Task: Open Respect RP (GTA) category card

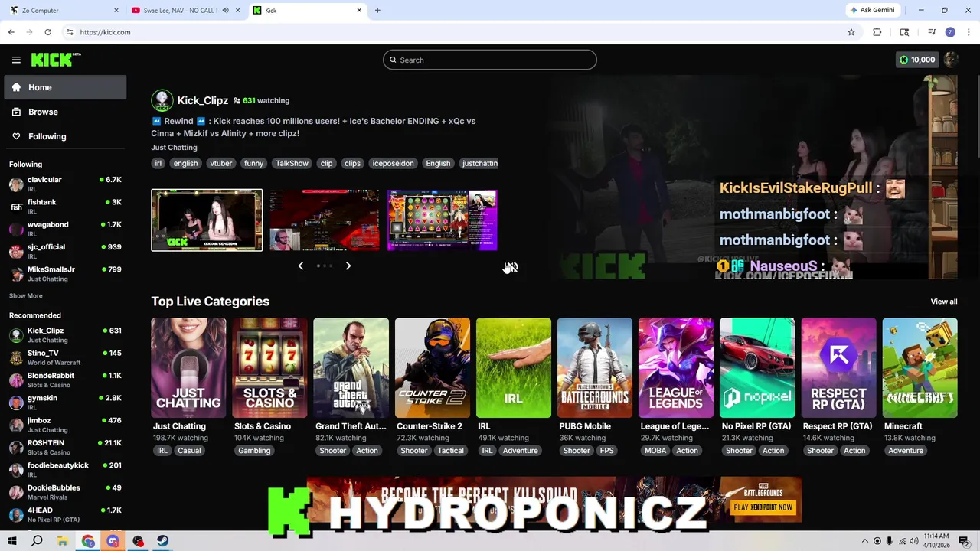Action: click(x=838, y=368)
